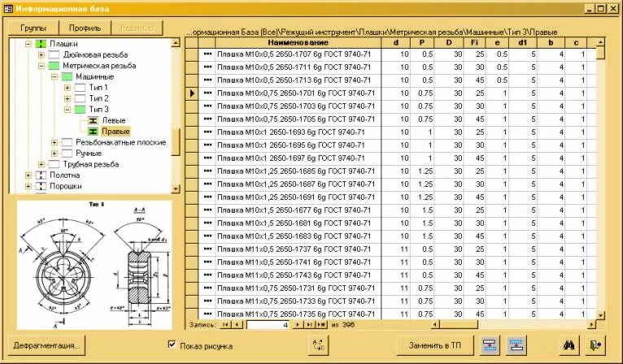
Task: Click the table vertical scrollbar down arrow
Action: point(601,315)
